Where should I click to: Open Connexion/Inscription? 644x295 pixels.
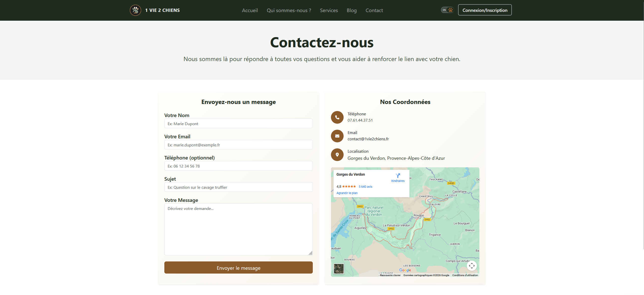click(x=484, y=10)
